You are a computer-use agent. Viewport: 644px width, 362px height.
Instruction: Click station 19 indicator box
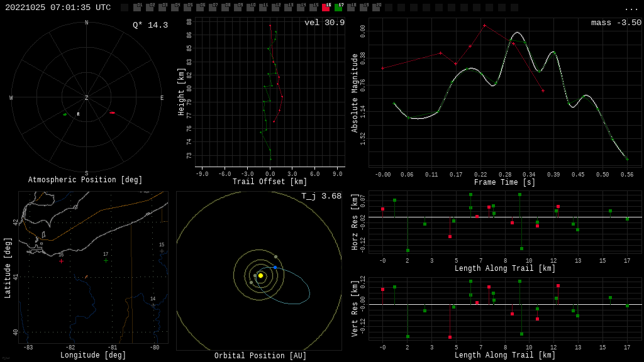[x=364, y=8]
